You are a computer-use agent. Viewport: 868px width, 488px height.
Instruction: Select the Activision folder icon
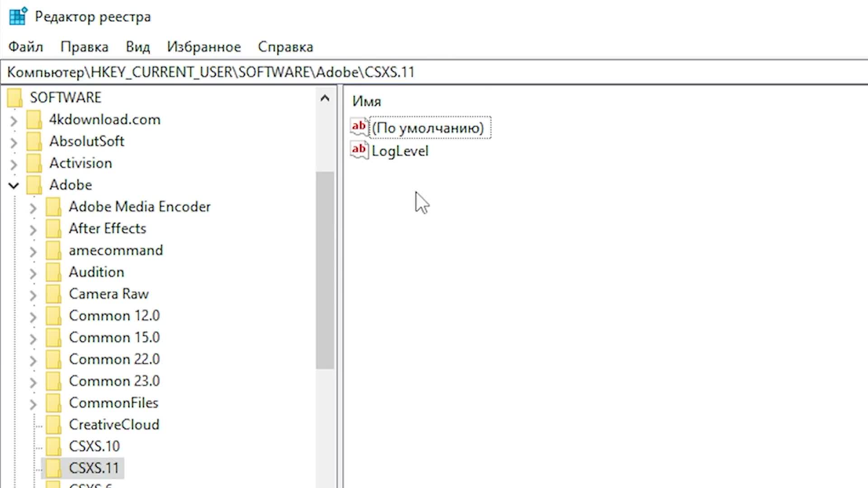[34, 163]
